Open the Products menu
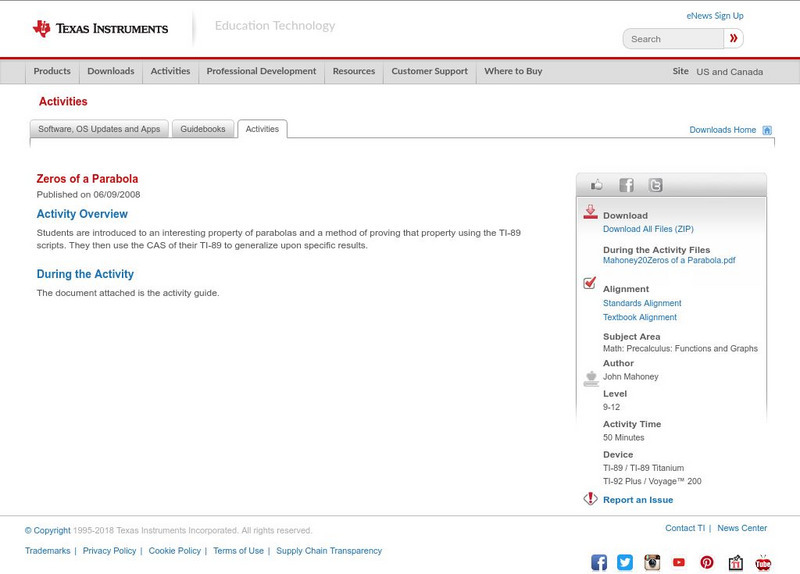This screenshot has height=574, width=800. coord(52,71)
